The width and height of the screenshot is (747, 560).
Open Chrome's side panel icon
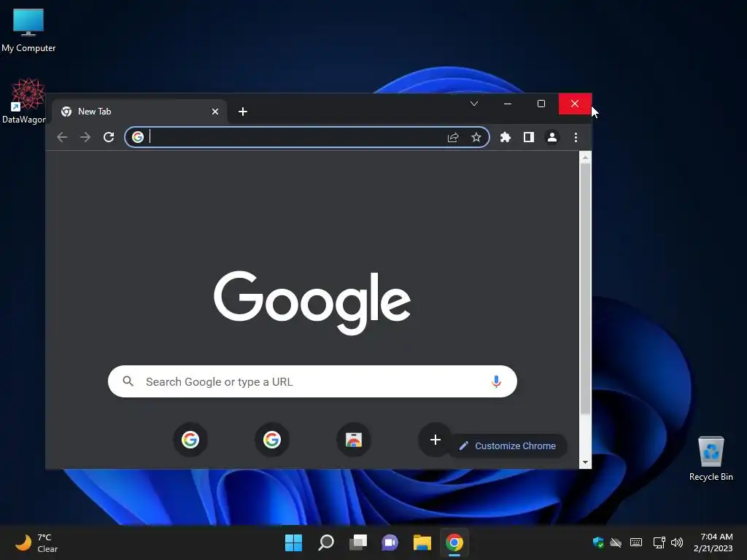click(529, 138)
